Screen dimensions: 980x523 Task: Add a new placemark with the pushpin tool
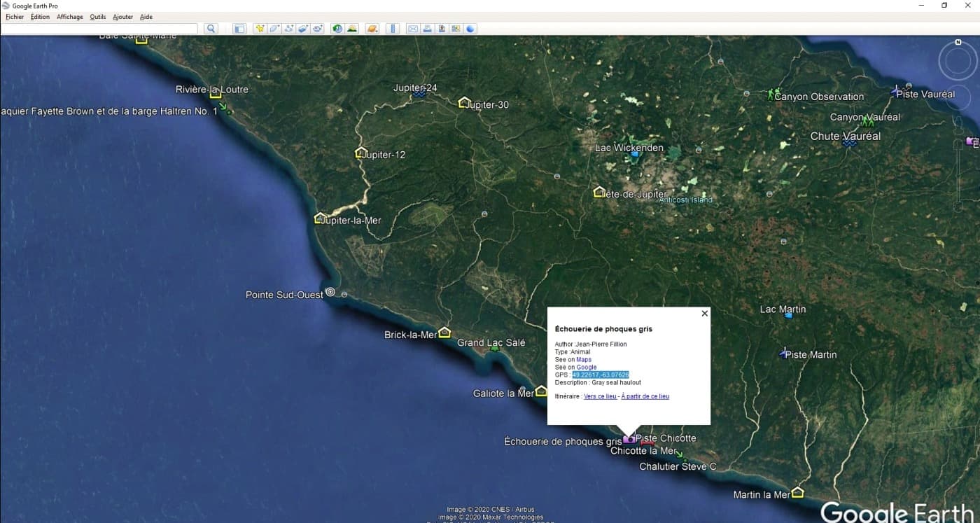[260, 29]
